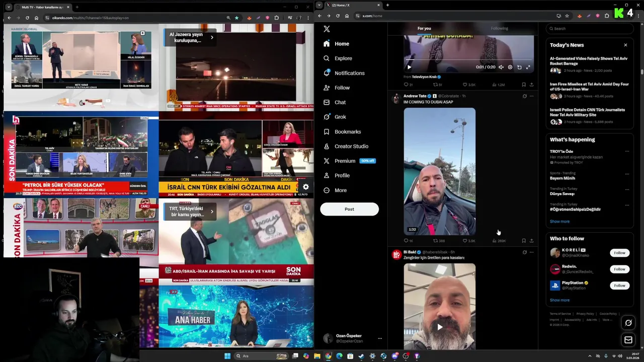This screenshot has height=362, width=644.
Task: Open Profile in the X sidebar
Action: (336, 175)
